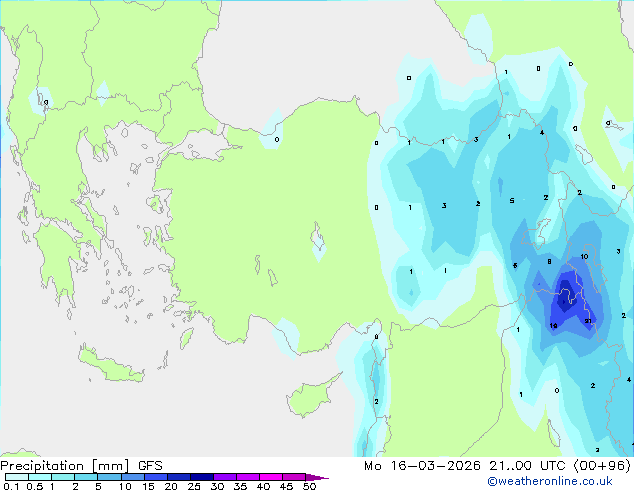Viewport: 634px width, 490px height.
Task: Click the legend label '0.1'
Action: coord(11,486)
